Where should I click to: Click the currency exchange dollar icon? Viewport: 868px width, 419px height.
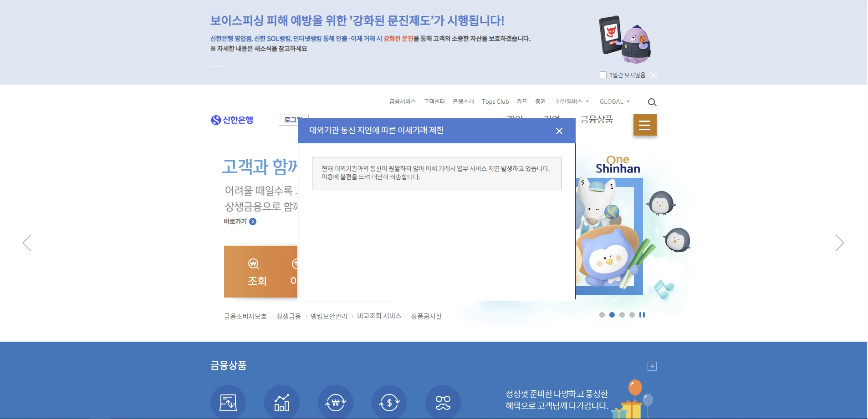point(389,402)
